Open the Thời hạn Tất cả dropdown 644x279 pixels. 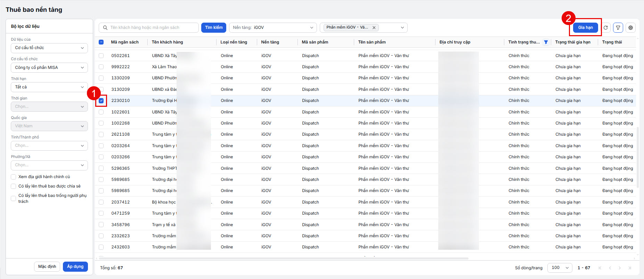click(x=49, y=87)
